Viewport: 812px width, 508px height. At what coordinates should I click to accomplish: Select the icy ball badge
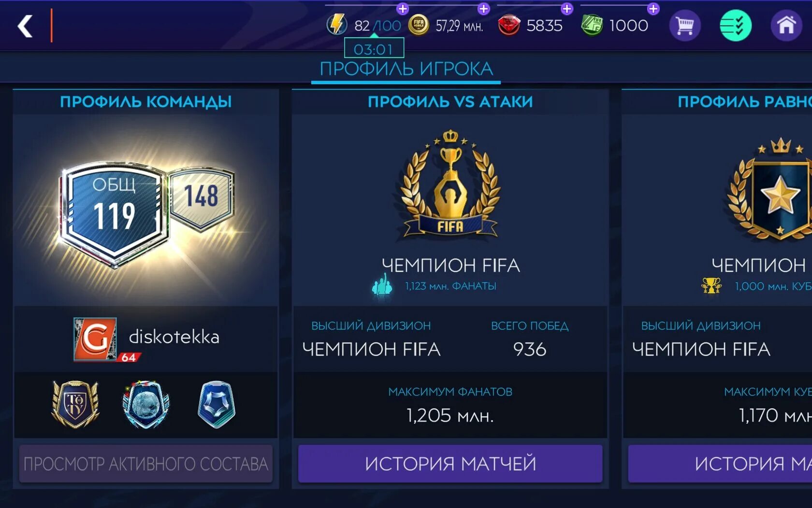click(x=146, y=404)
